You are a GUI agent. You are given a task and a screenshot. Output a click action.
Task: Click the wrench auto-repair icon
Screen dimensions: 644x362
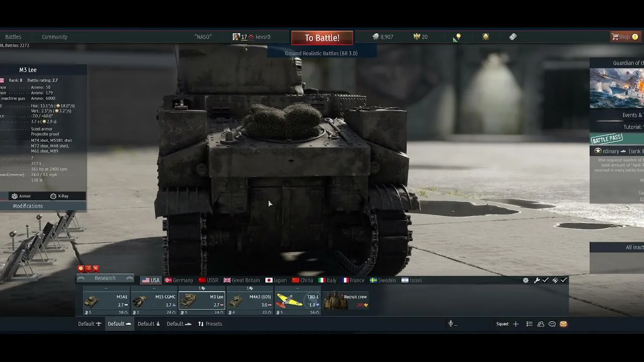pos(537,280)
